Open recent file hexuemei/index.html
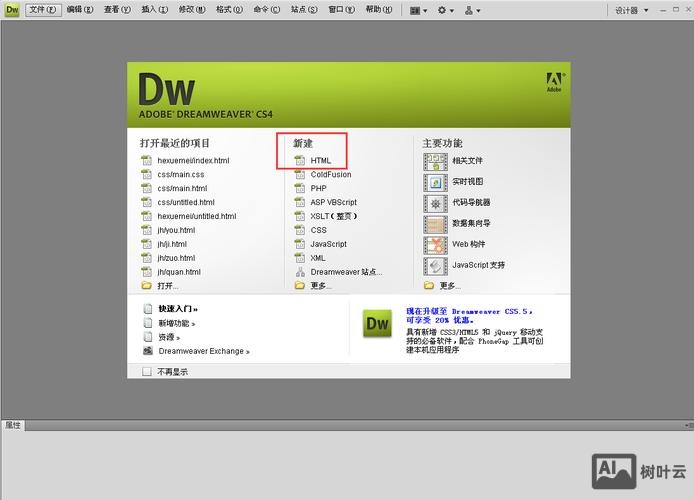The image size is (694, 500). point(193,161)
